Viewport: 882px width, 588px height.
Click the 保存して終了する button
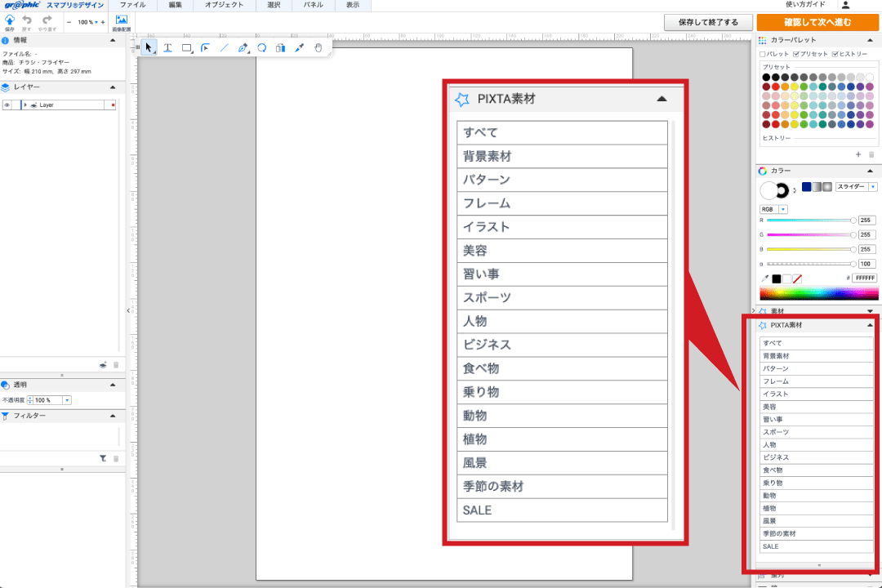708,22
